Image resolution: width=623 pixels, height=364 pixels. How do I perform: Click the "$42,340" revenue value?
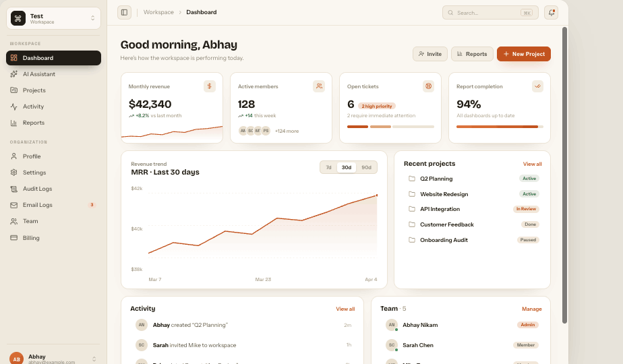click(150, 104)
